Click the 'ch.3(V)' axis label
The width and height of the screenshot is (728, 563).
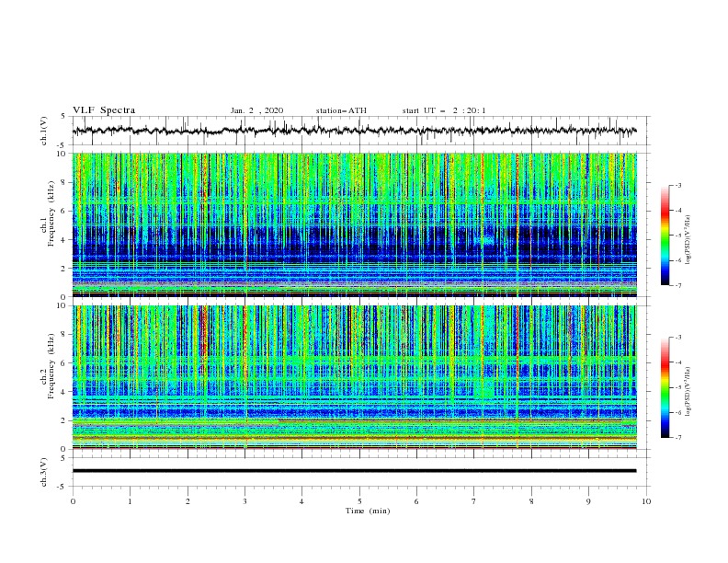coord(44,472)
